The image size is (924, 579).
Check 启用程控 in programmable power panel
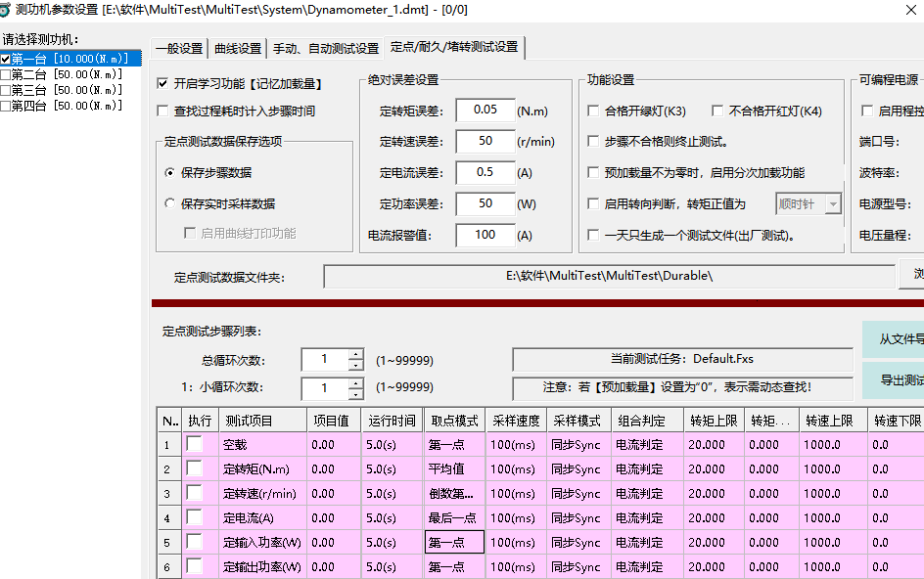pos(868,111)
